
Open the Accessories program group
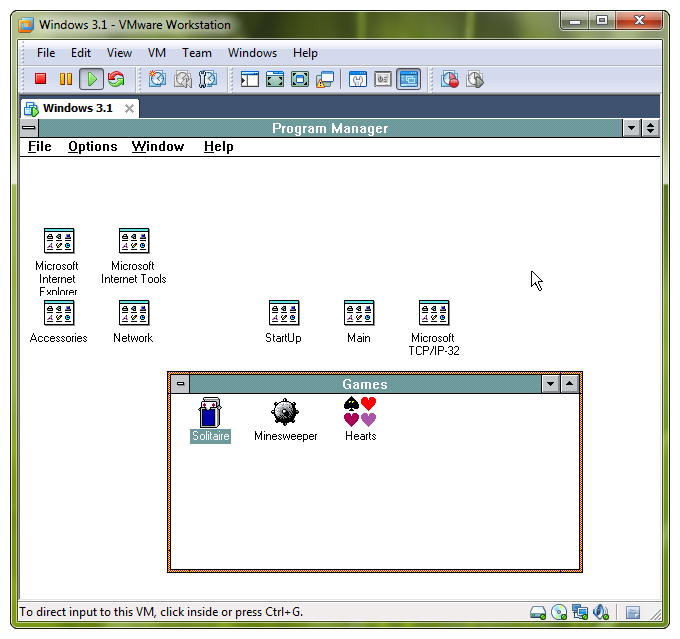click(58, 314)
